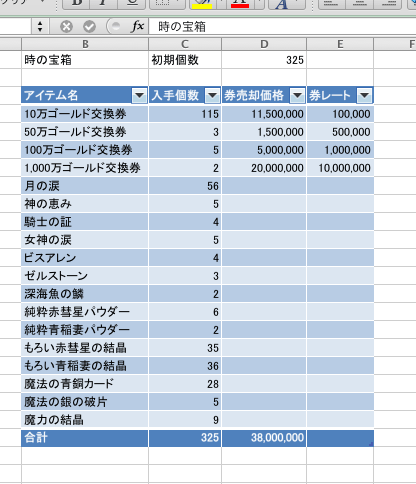Select the cell containing 月の涙
This screenshot has width=416, height=484.
85,186
